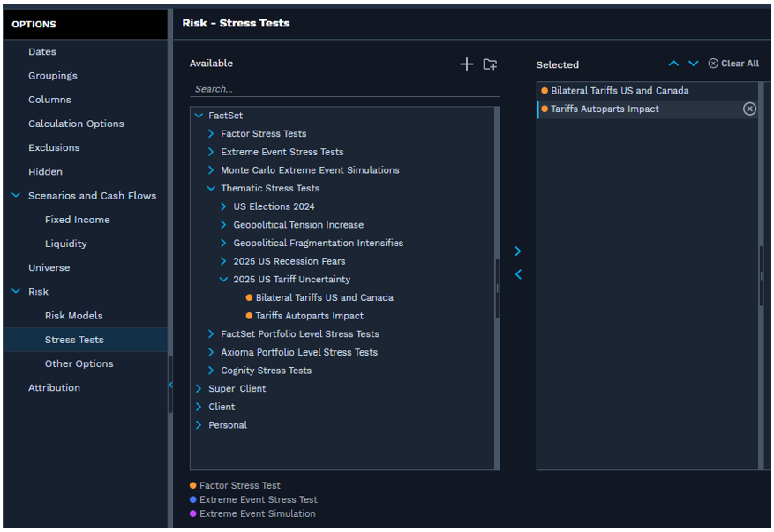Add highlighted test using right arrow
The width and height of the screenshot is (774, 532).
(x=518, y=251)
